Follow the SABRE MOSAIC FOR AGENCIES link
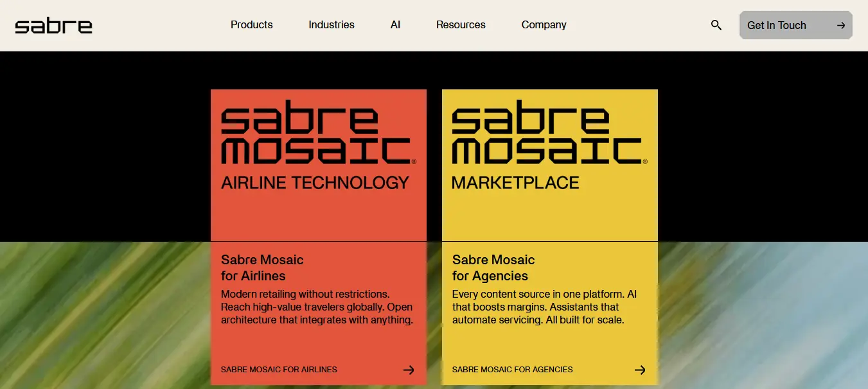Viewport: 868px width, 389px height. coord(512,370)
